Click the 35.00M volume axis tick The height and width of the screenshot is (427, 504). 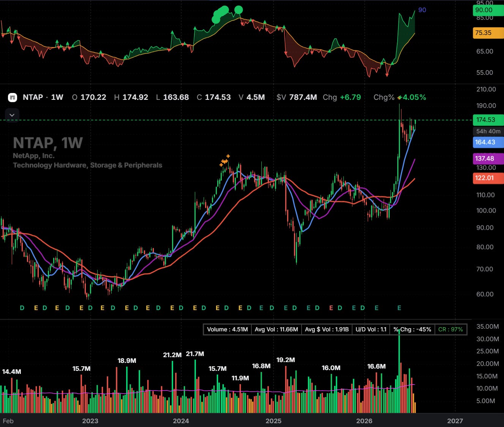pyautogui.click(x=488, y=326)
